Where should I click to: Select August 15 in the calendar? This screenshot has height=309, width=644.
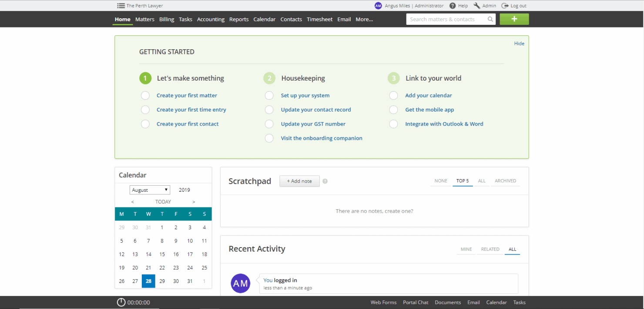pos(162,254)
